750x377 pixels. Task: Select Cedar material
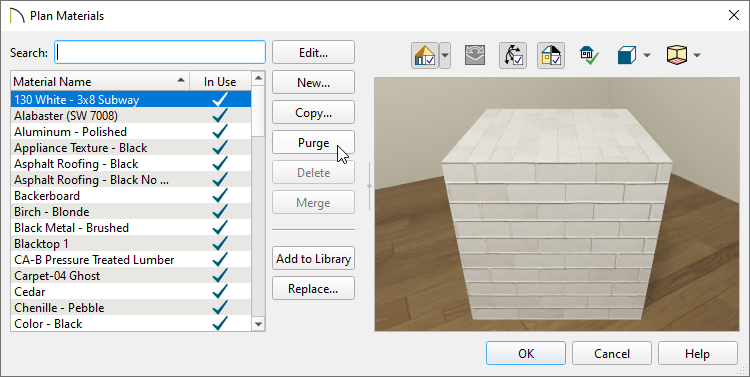click(x=131, y=291)
